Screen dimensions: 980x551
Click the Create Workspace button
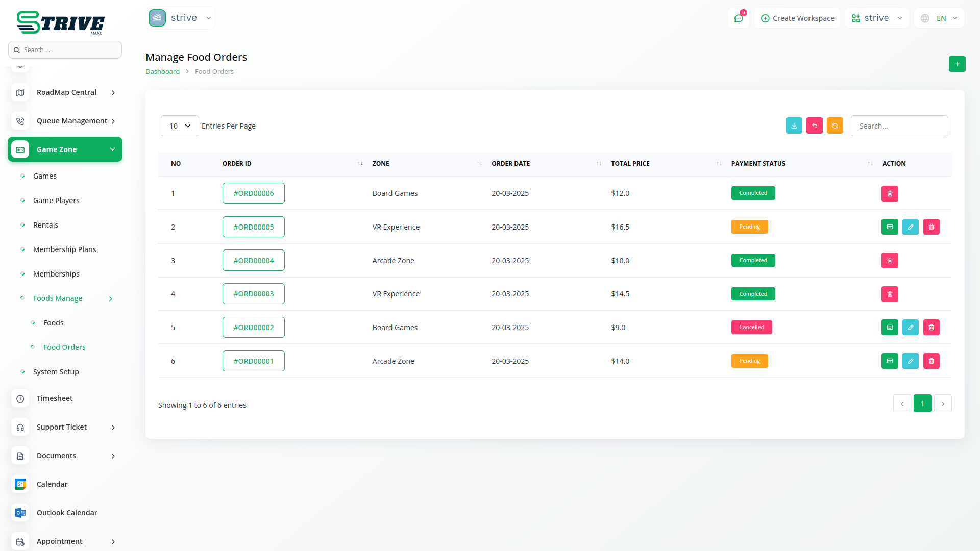[797, 18]
